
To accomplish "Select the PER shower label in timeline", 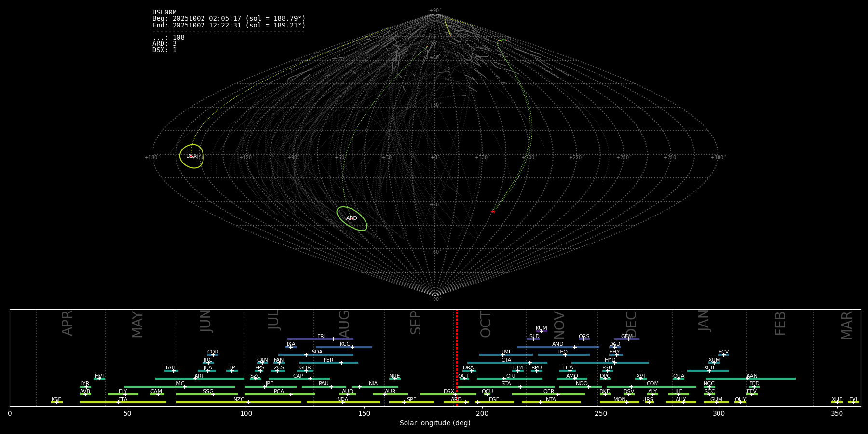I will click(328, 360).
